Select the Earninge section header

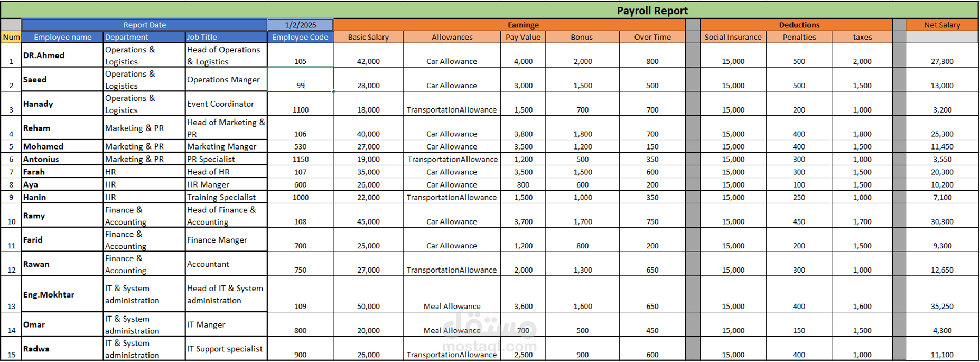tap(509, 25)
